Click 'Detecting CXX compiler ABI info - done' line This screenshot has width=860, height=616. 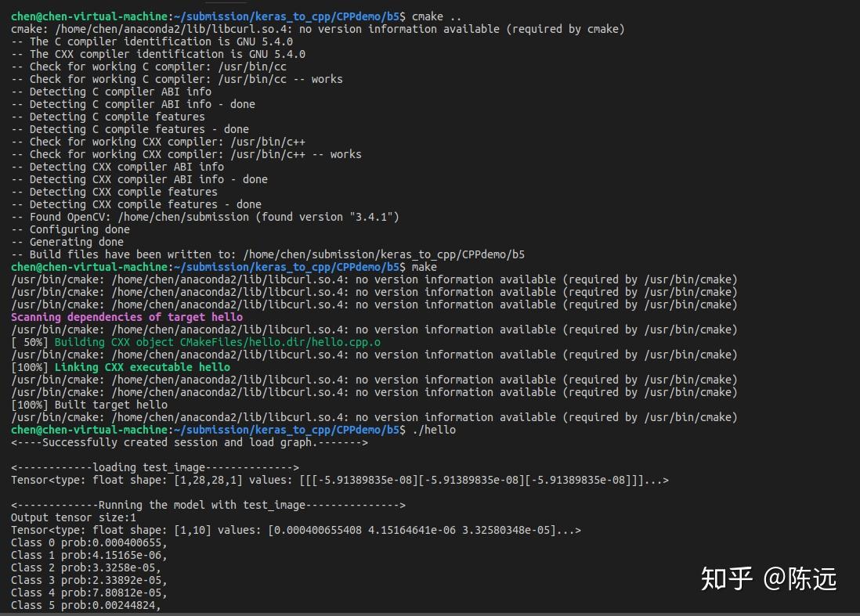coord(139,180)
